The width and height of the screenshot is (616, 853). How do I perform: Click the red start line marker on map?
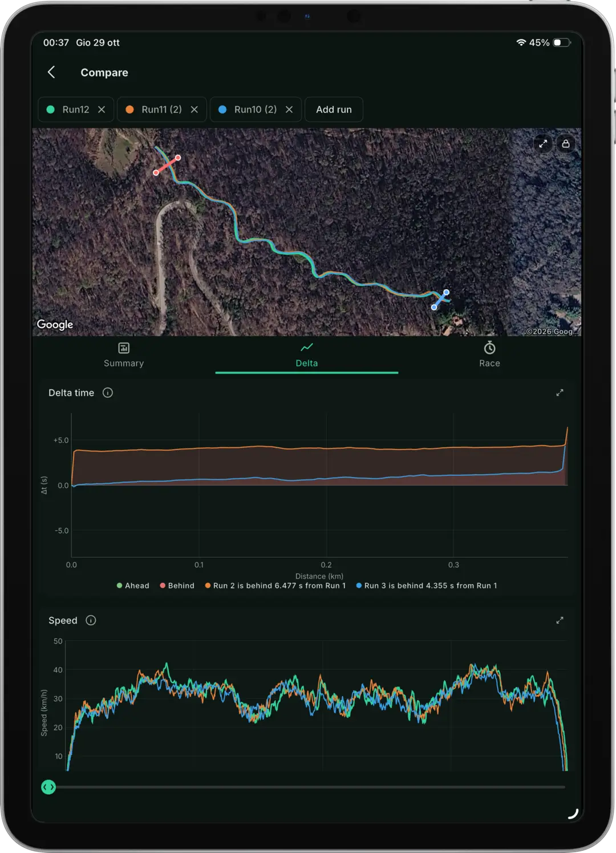pyautogui.click(x=167, y=165)
